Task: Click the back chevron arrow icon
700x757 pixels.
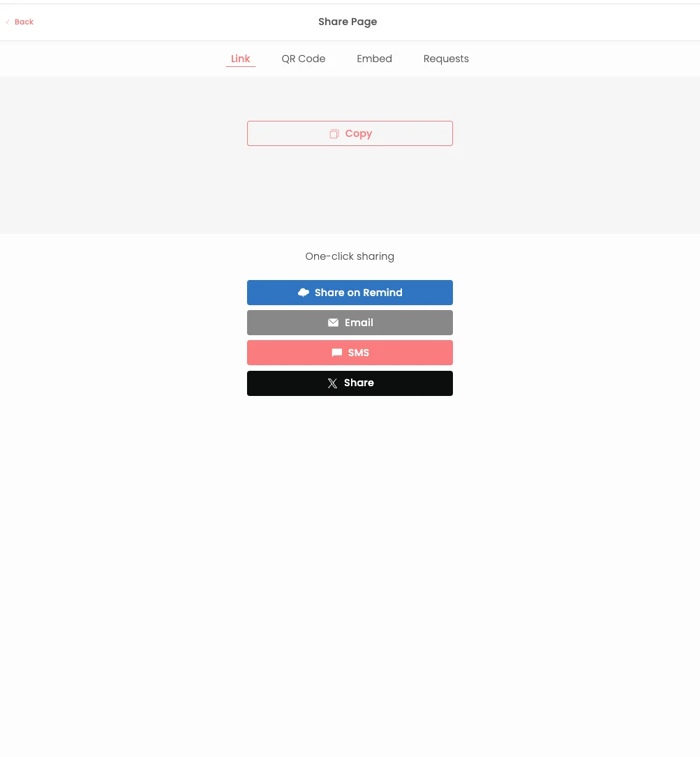Action: (x=8, y=22)
